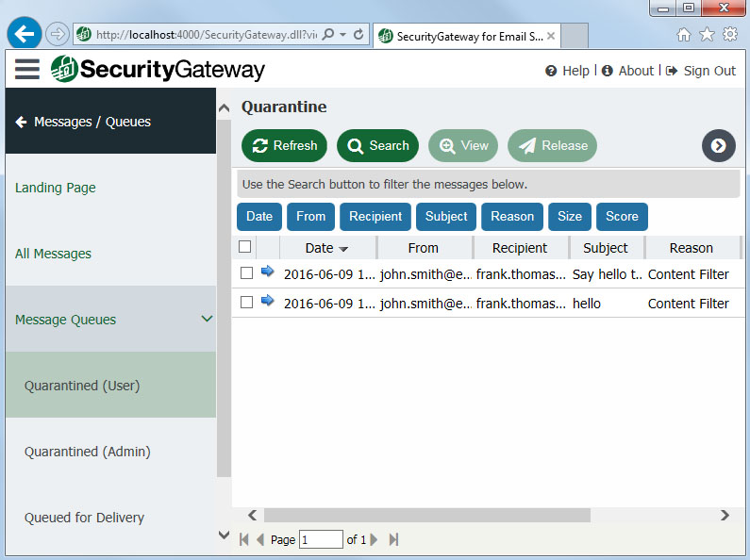Viewport: 750px width, 560px height.
Task: Open Queued for Delivery
Action: click(x=84, y=517)
